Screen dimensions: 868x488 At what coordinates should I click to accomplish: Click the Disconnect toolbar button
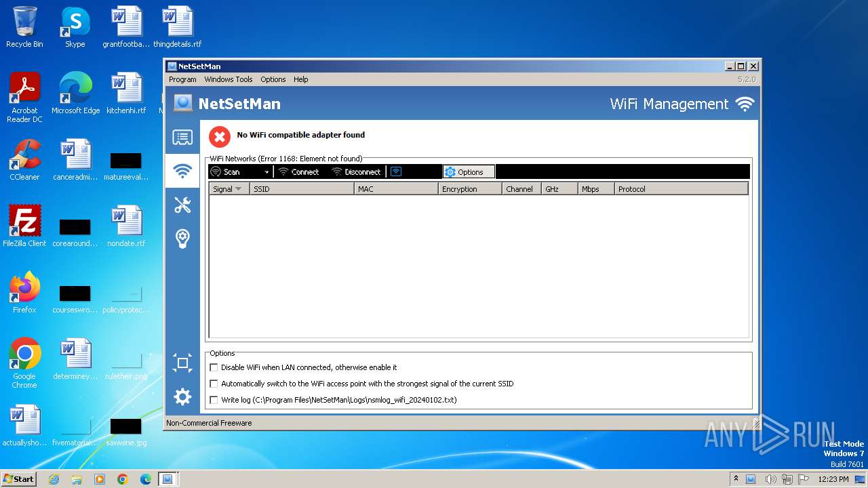coord(356,171)
